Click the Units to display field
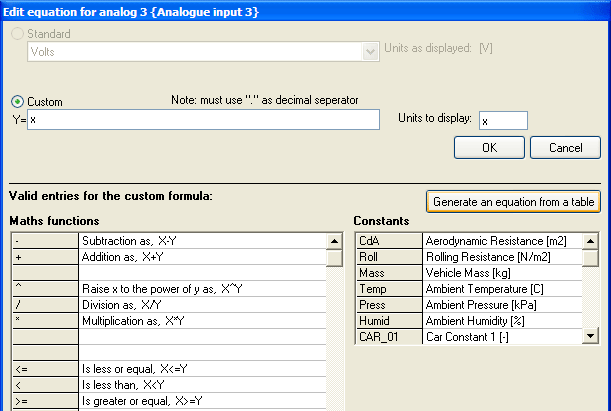The height and width of the screenshot is (411, 611). click(502, 120)
